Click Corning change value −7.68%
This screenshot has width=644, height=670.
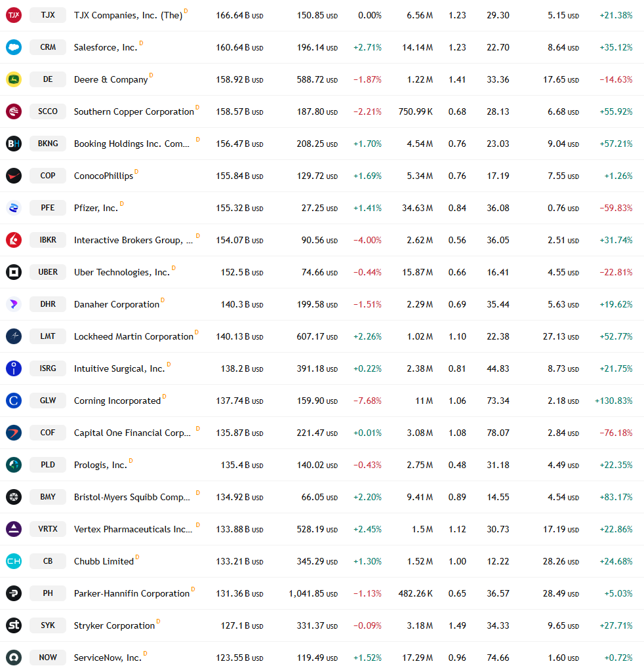[x=367, y=401]
